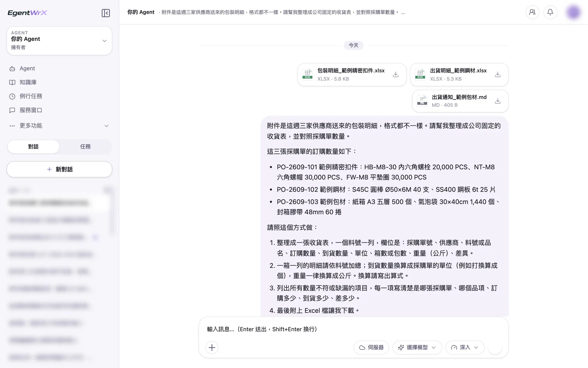Expand 更多功能 section
The width and height of the screenshot is (588, 368).
point(59,126)
